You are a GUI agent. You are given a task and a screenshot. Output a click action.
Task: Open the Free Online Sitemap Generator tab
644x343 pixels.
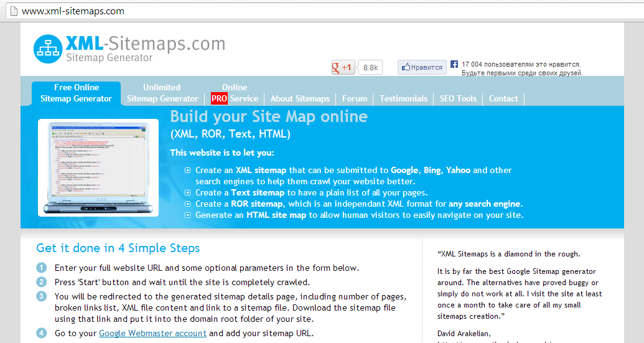pyautogui.click(x=76, y=93)
